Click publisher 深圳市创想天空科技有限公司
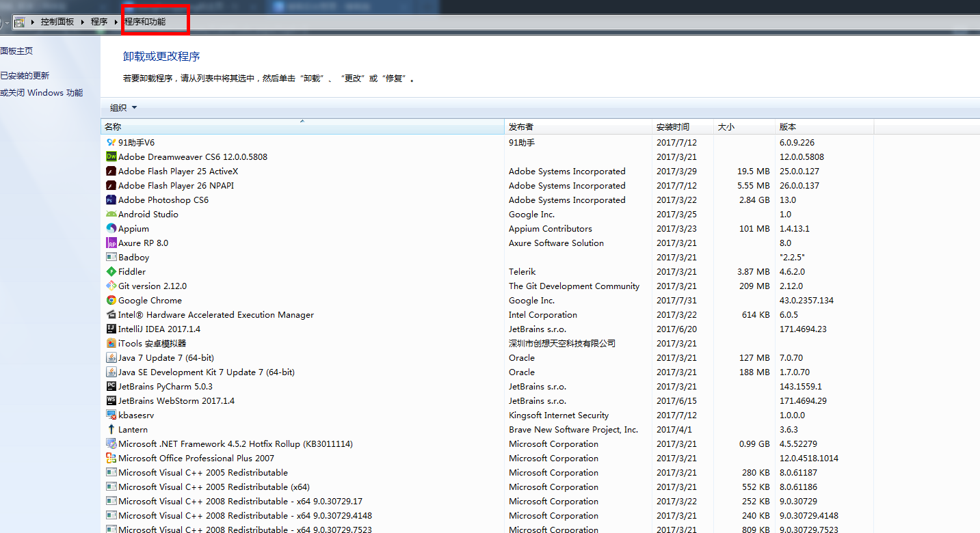The width and height of the screenshot is (980, 533). 562,343
